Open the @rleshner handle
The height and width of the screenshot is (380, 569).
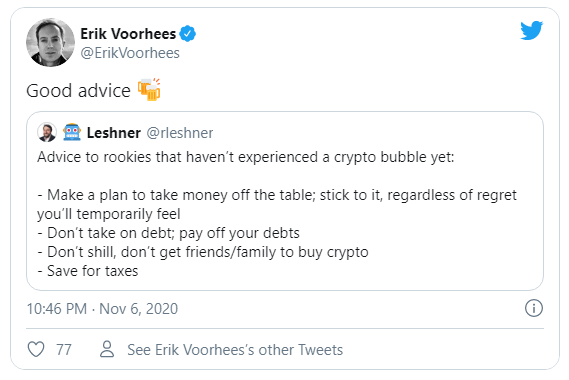pos(180,133)
